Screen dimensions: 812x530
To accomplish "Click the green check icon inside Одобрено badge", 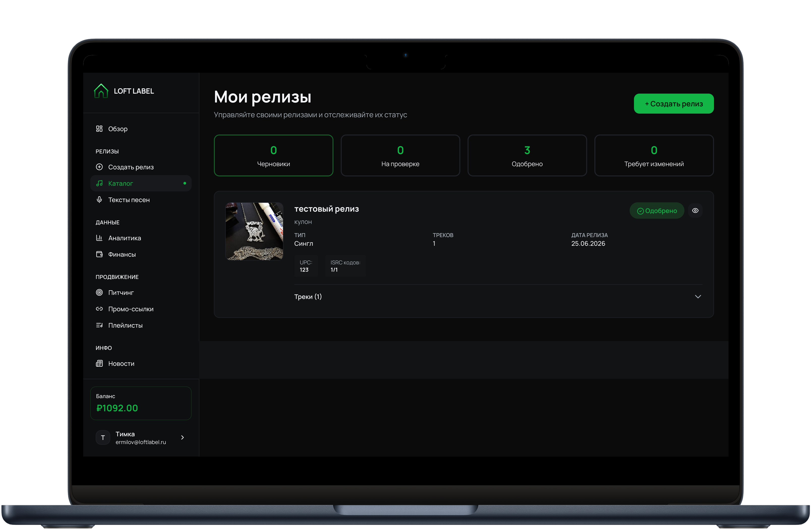I will pos(640,211).
